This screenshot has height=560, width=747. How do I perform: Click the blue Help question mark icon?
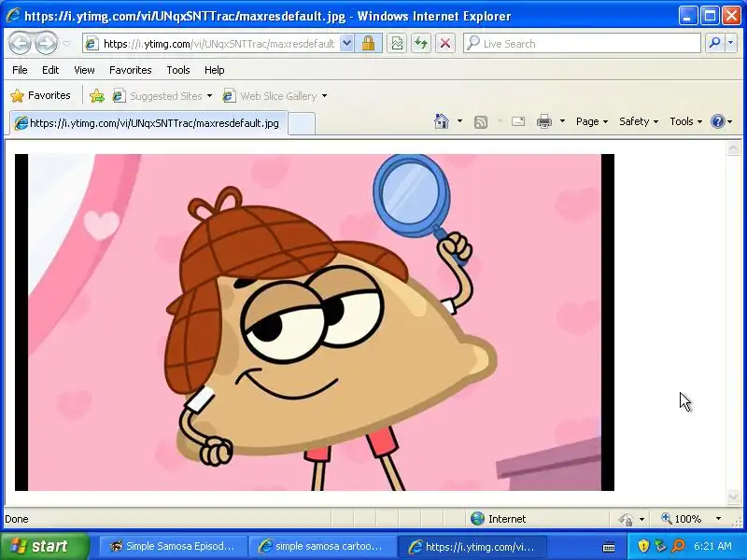(717, 121)
